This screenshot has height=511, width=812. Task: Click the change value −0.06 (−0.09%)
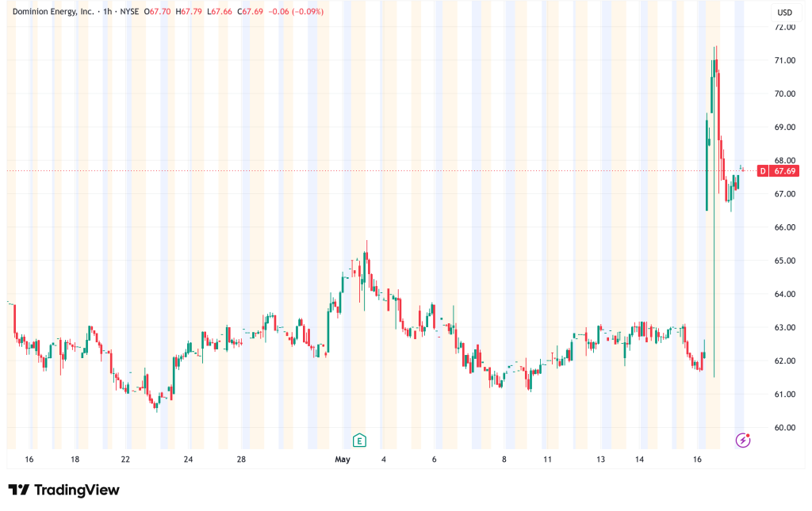pos(297,11)
